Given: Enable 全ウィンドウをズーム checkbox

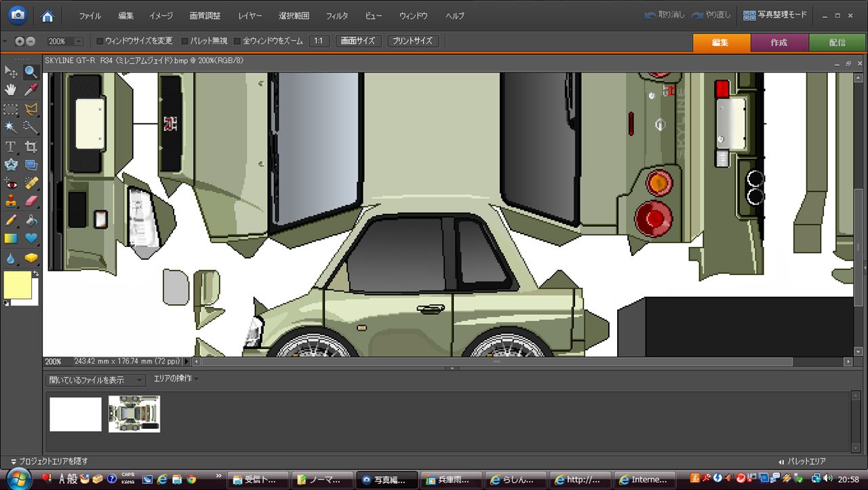Looking at the screenshot, I should [237, 41].
